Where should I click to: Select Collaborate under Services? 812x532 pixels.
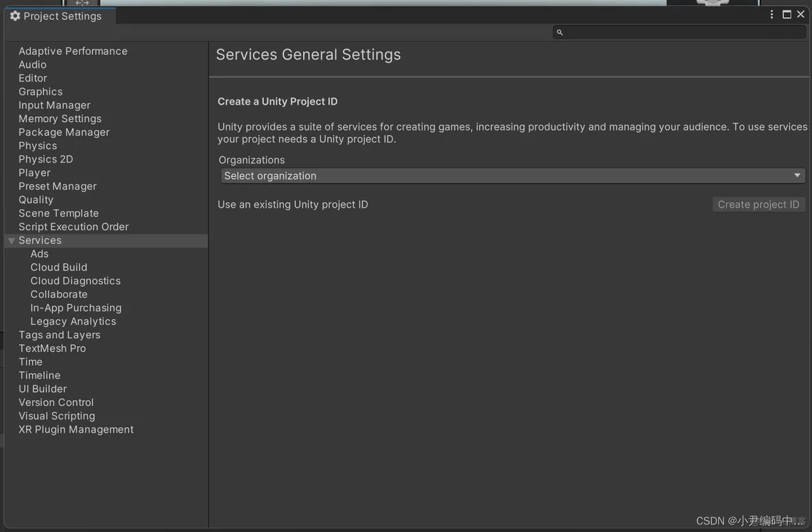tap(58, 294)
